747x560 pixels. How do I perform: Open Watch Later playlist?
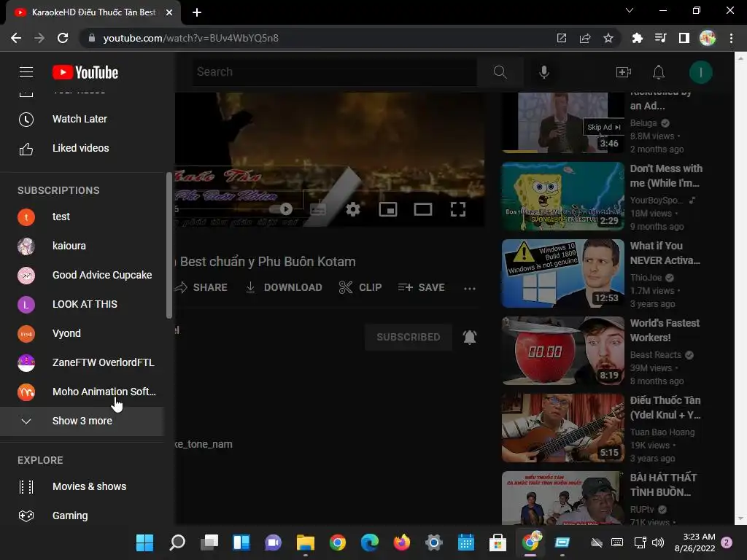[82, 119]
